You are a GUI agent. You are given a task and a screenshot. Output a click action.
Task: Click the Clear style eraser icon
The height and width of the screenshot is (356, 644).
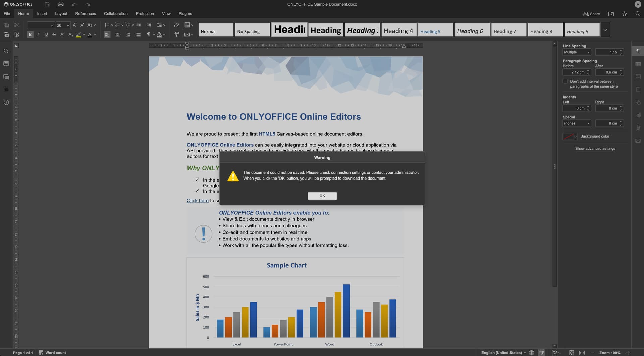(176, 25)
